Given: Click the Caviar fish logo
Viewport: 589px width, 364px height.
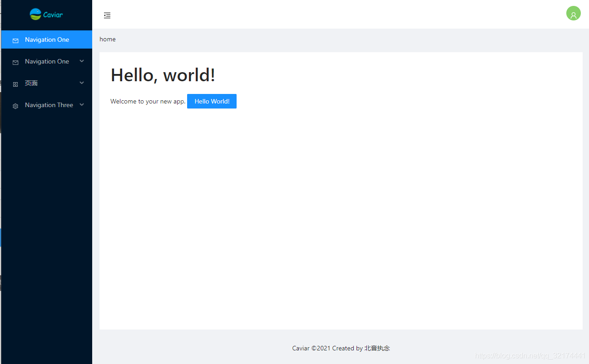Looking at the screenshot, I should [x=35, y=14].
